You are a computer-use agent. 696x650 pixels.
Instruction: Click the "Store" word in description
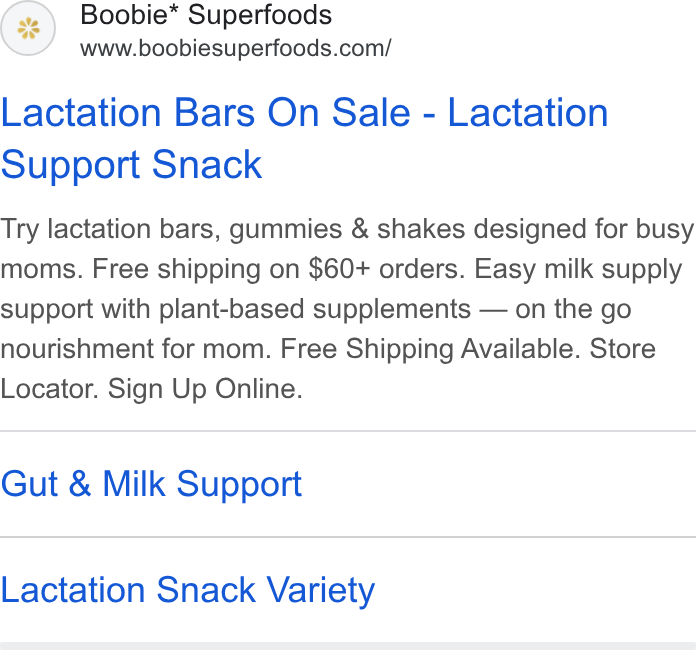[623, 349]
